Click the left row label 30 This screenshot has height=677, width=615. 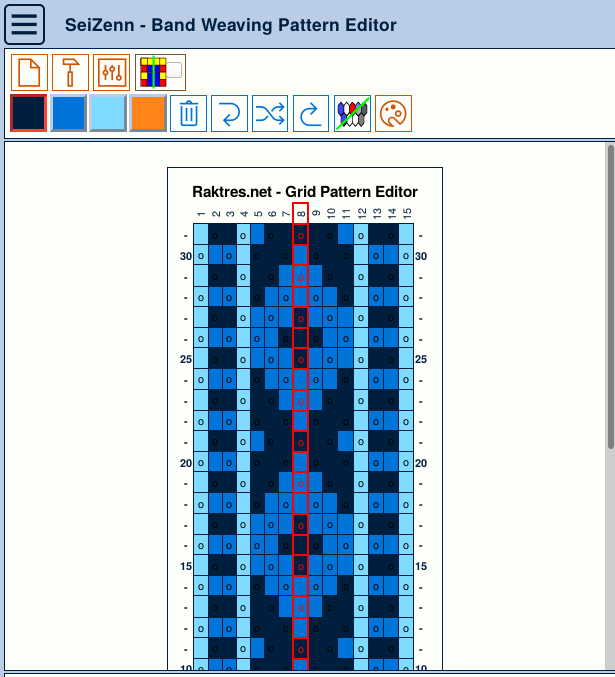(x=186, y=256)
